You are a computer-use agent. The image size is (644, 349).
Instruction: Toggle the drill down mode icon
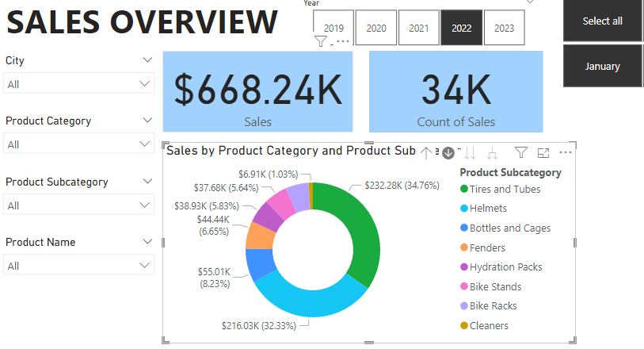click(448, 153)
